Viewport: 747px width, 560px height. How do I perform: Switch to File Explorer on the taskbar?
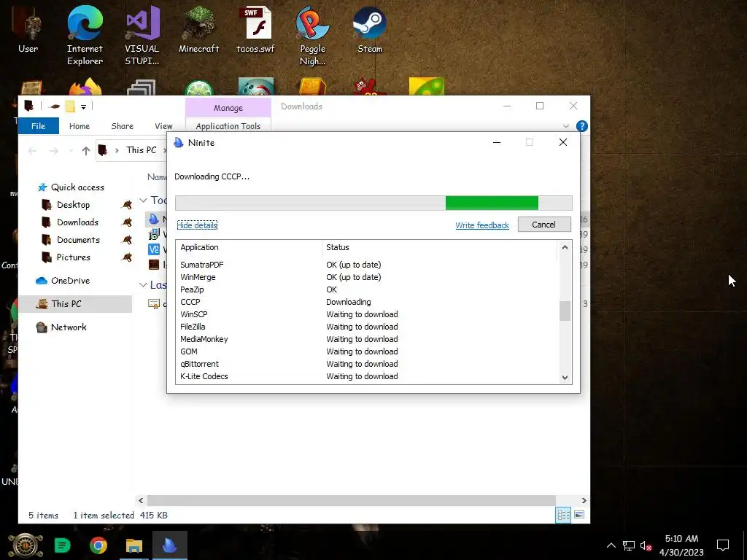[134, 545]
